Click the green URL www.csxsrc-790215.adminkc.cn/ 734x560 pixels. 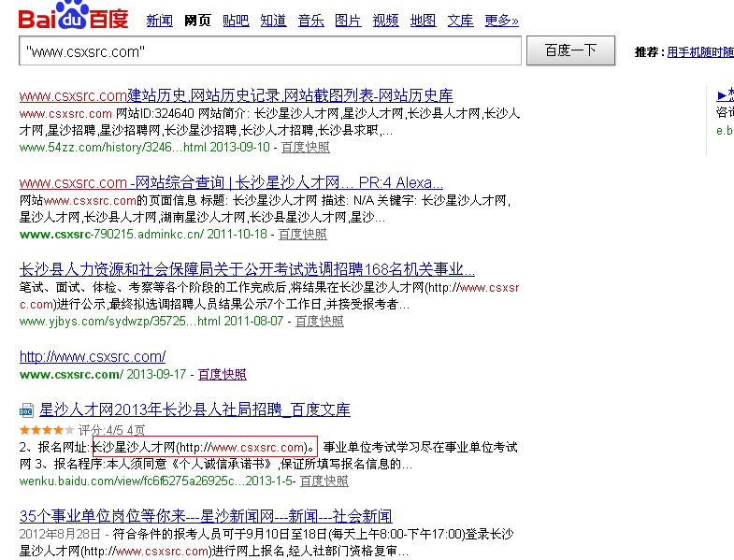point(111,234)
